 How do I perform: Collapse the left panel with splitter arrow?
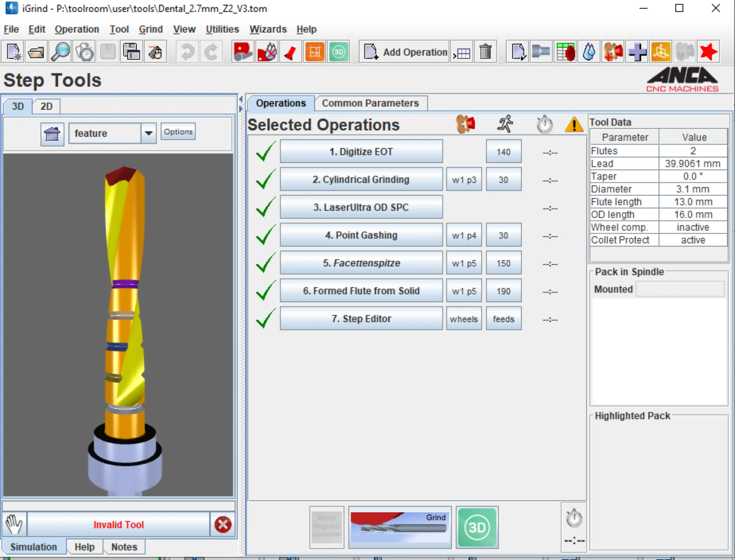[x=241, y=100]
